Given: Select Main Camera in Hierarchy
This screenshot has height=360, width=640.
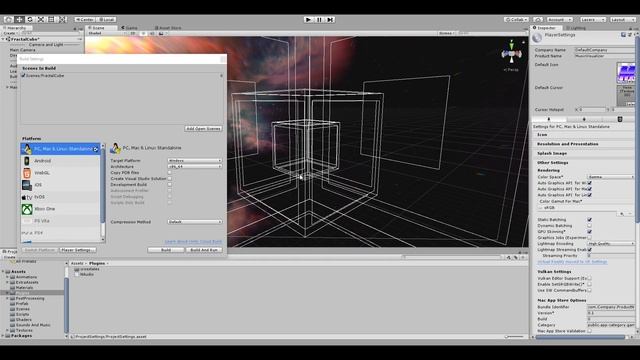Looking at the screenshot, I should point(22,50).
